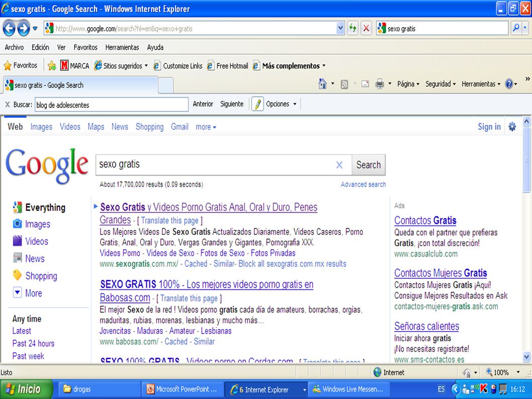This screenshot has height=399, width=532.
Task: Select the News filter in the left sidebar
Action: 29,259
